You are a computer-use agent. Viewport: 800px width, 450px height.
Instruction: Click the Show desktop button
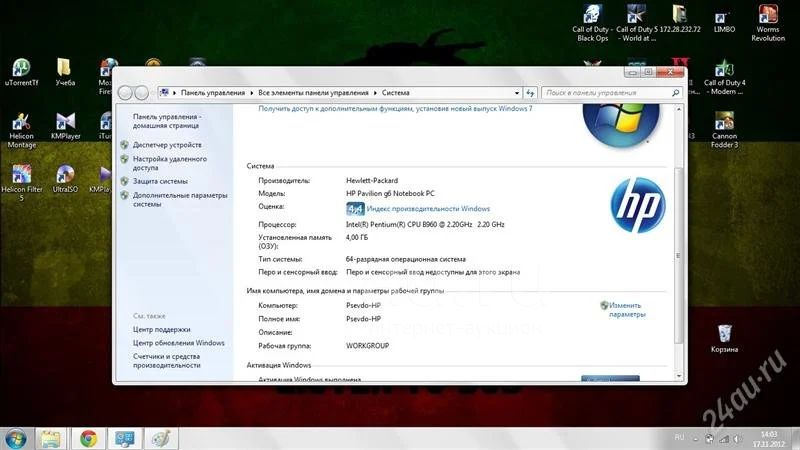pos(796,439)
